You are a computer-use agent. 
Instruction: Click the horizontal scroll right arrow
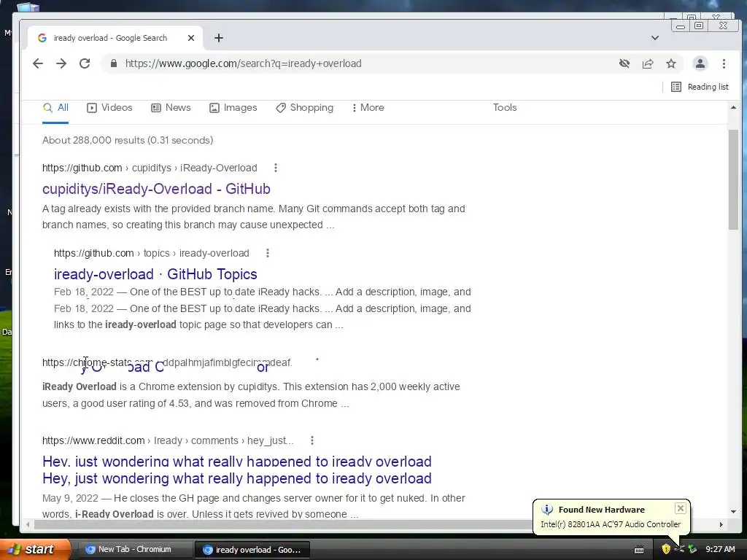point(721,524)
